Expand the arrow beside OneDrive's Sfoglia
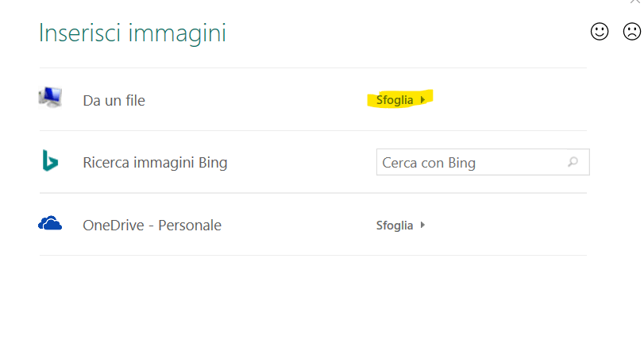The height and width of the screenshot is (355, 644). pyautogui.click(x=422, y=225)
